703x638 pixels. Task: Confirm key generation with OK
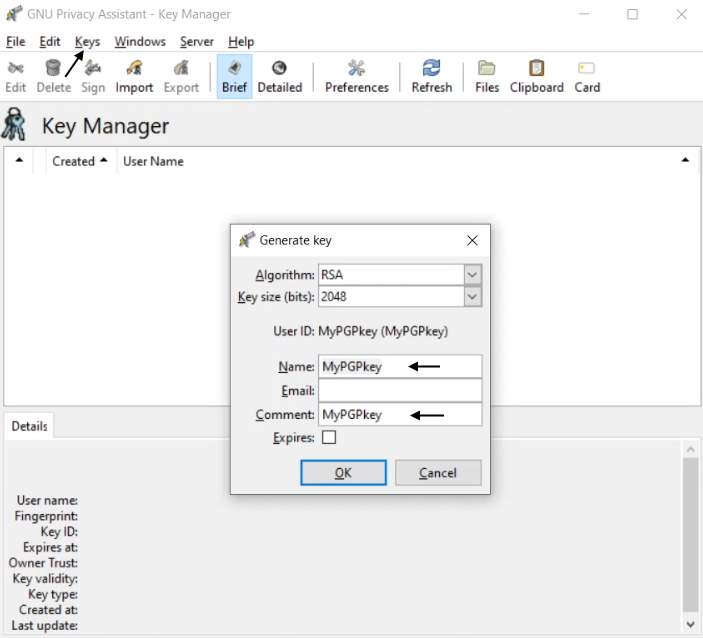tap(343, 473)
